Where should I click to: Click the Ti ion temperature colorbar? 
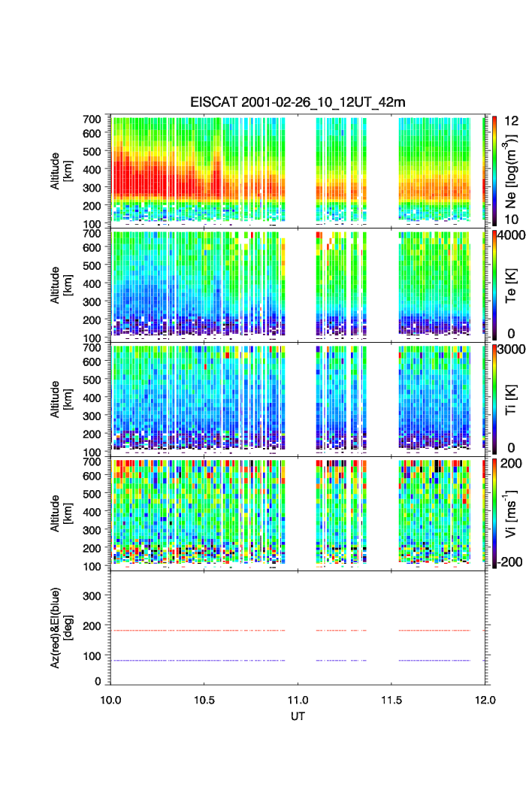click(x=493, y=398)
